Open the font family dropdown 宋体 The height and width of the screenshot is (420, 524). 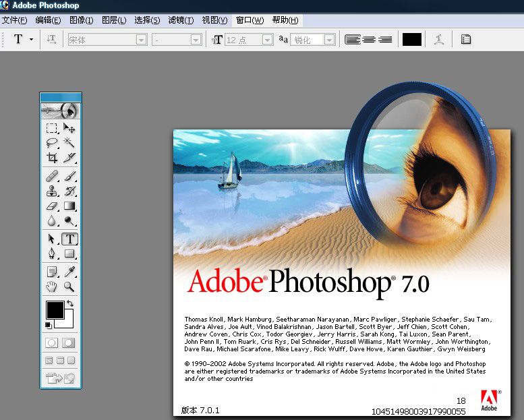tap(142, 40)
